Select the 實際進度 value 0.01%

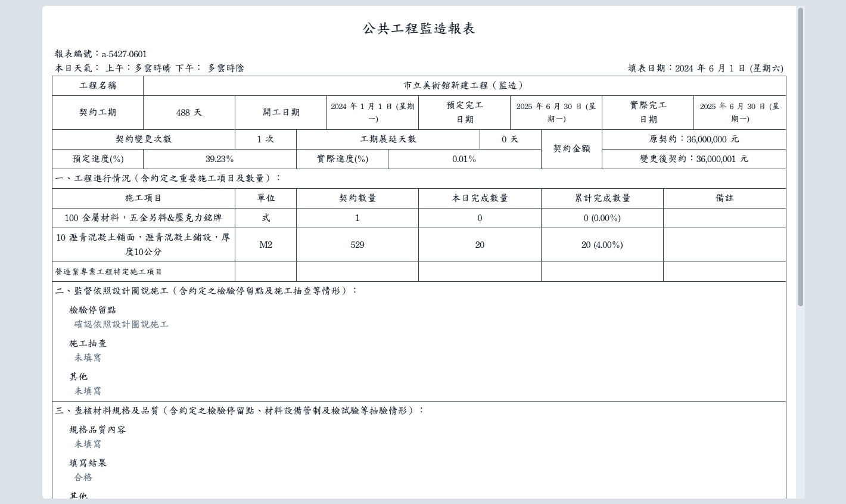[464, 159]
